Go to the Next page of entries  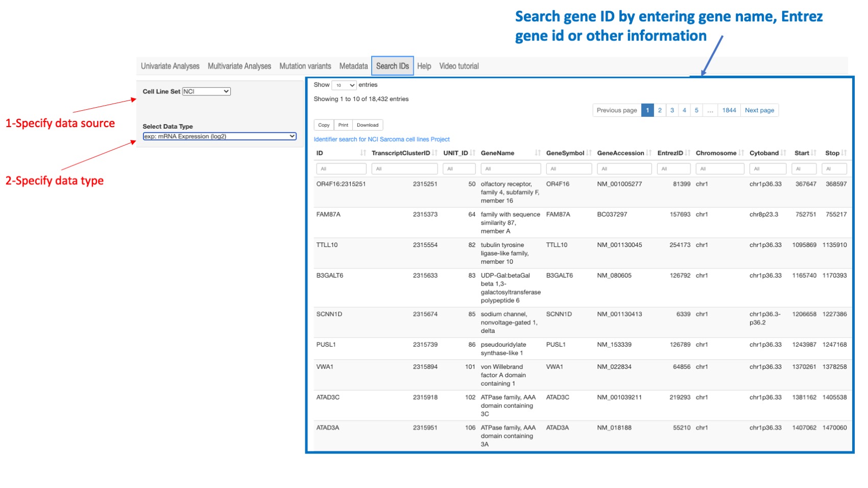point(759,110)
